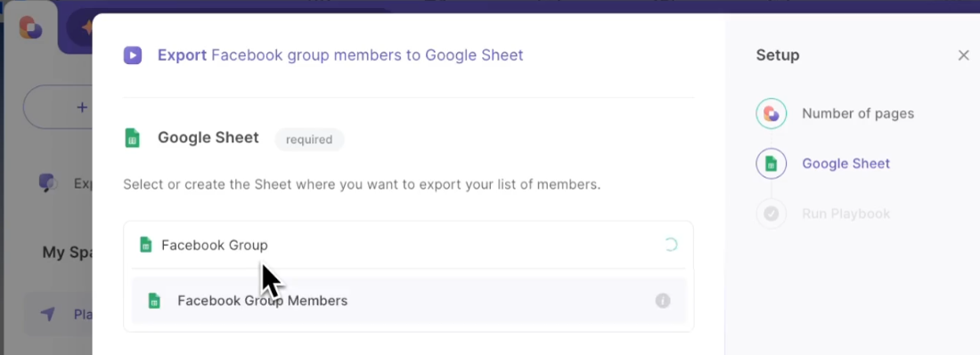
Task: Click the Export Facebook group members title link
Action: pos(340,55)
